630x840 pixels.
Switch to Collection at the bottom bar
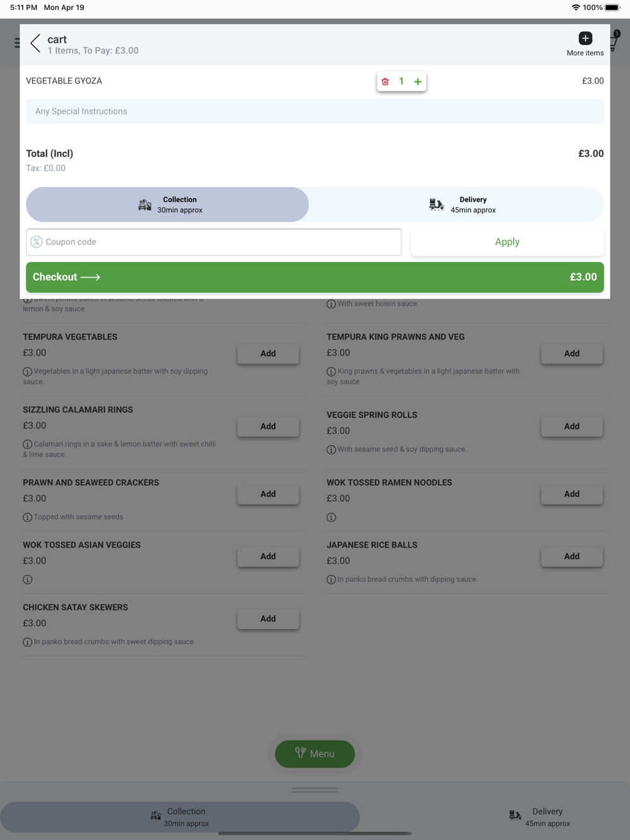point(180,817)
